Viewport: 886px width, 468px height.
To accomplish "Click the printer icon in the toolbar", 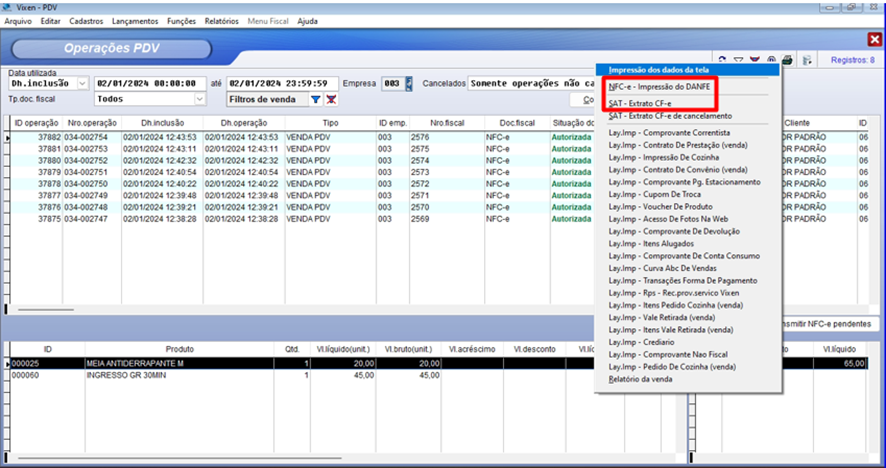I will coord(789,61).
